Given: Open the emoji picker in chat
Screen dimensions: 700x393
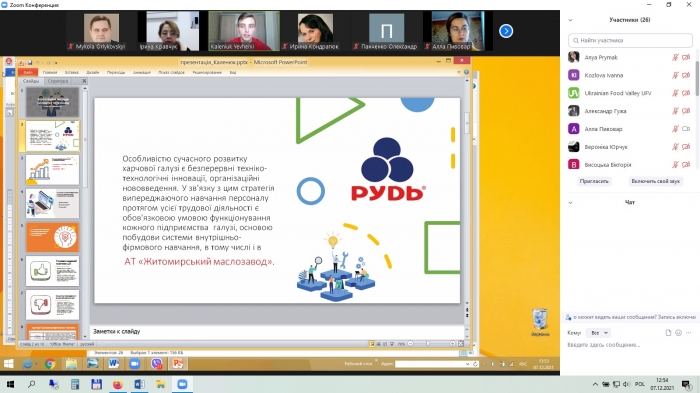Looking at the screenshot, I should (x=679, y=333).
